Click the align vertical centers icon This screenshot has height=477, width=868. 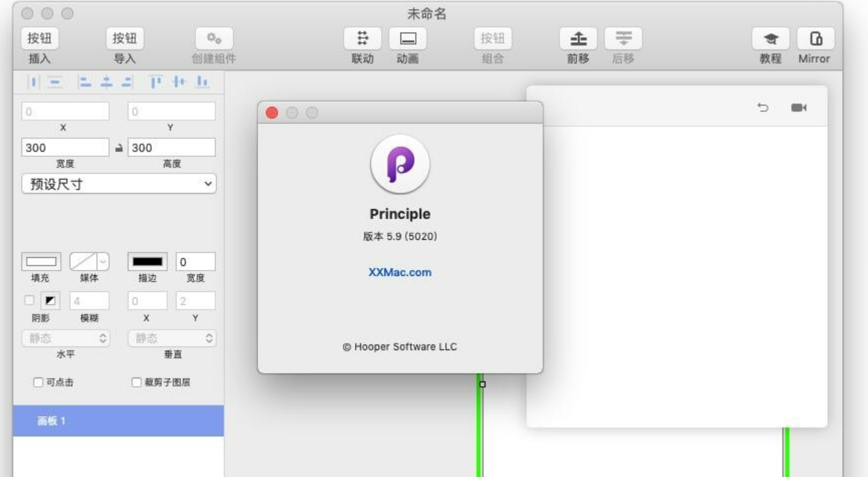point(179,82)
